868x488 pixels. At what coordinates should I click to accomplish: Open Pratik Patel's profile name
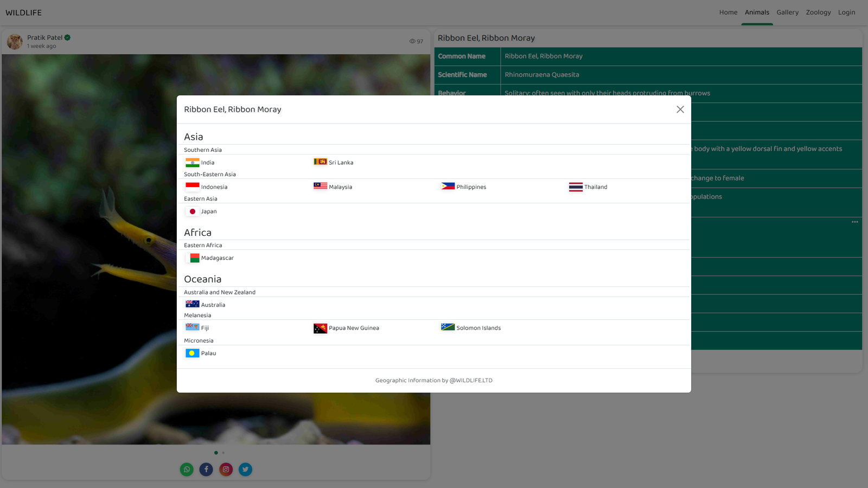pos(44,37)
